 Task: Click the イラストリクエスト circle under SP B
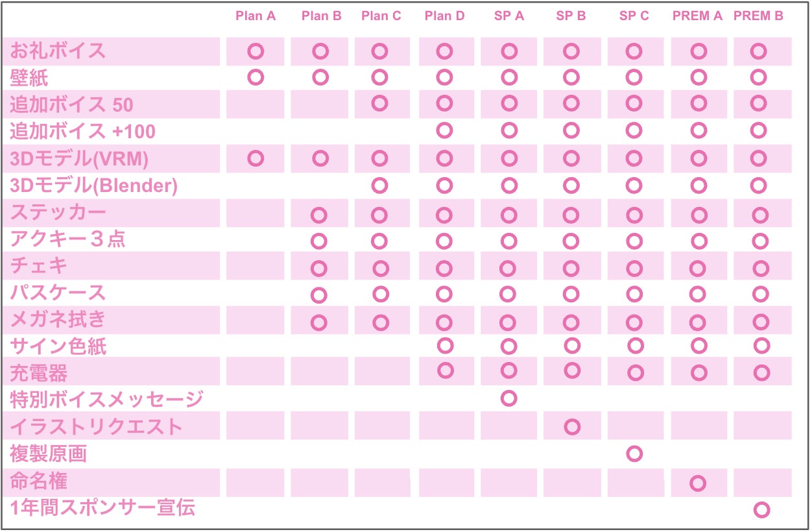click(572, 426)
